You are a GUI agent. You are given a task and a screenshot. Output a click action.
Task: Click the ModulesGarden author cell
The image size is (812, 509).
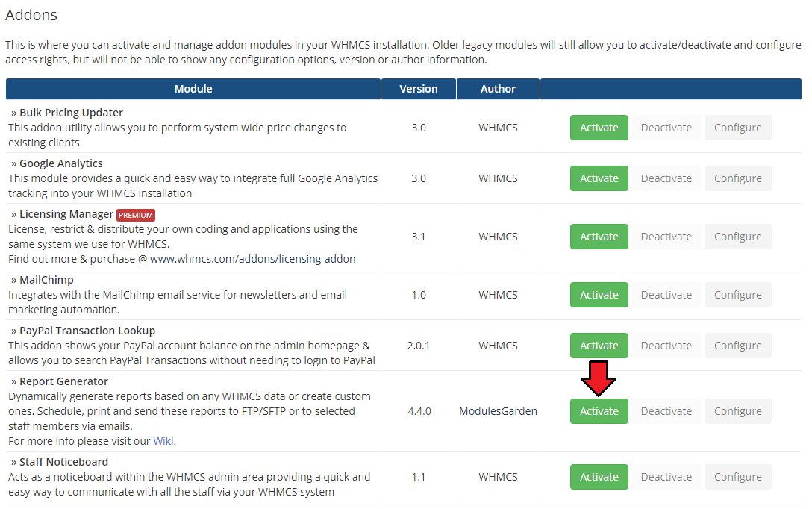pyautogui.click(x=499, y=411)
